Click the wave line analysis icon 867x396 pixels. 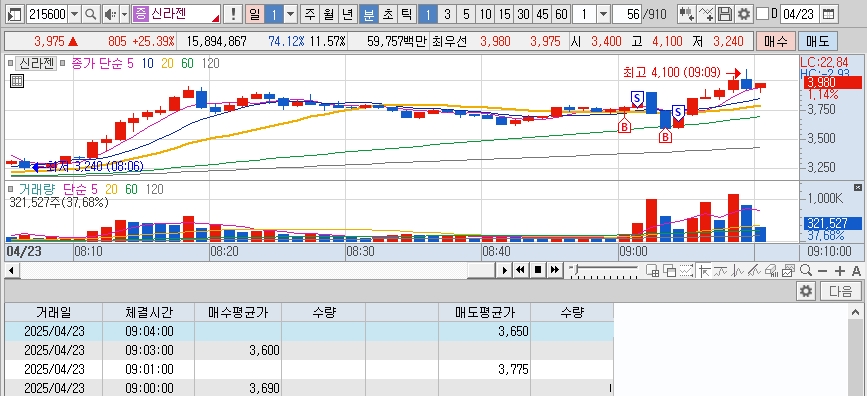[x=738, y=270]
